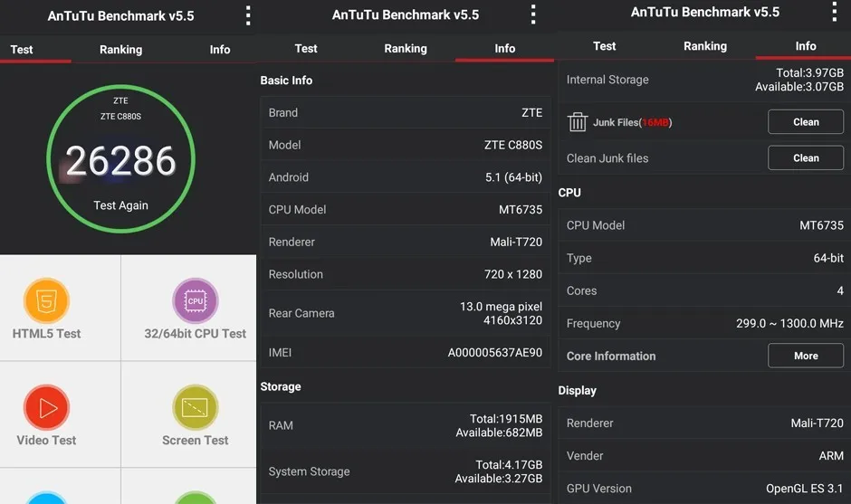Open overflow menu in middle panel
Image resolution: width=851 pixels, height=504 pixels.
coord(533,14)
